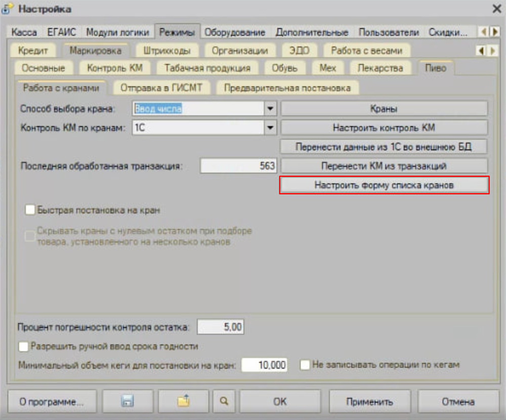Viewport: 506px width, 420px height.
Task: Click Минимальный объем кеги input field
Action: (x=264, y=365)
